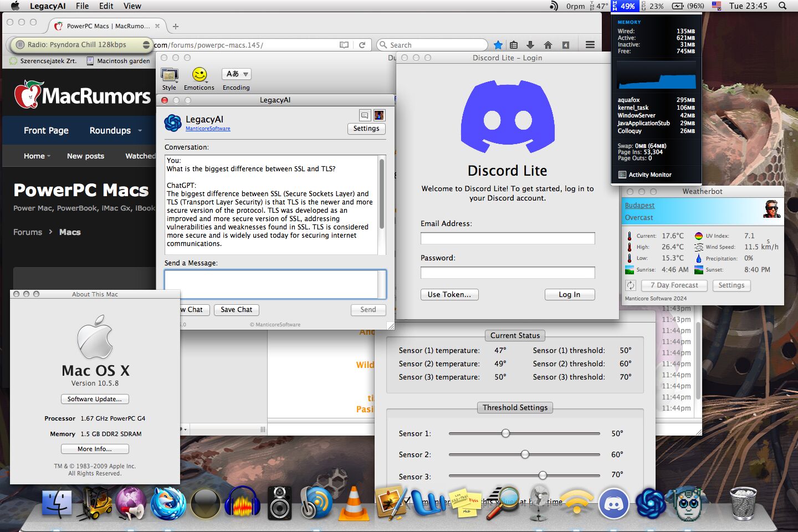Toggle reader view icon in address bar
Image resolution: width=798 pixels, height=532 pixels.
coord(344,45)
